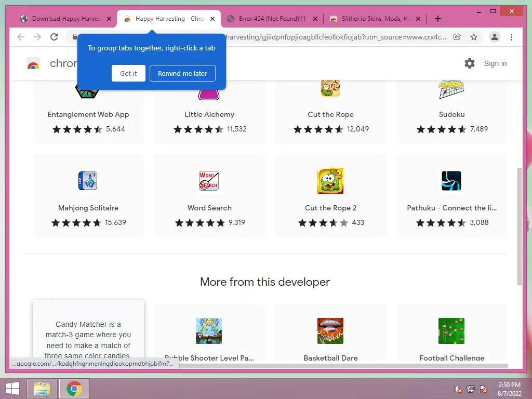
Task: Open the Cut the Rope 2 icon
Action: click(x=330, y=181)
